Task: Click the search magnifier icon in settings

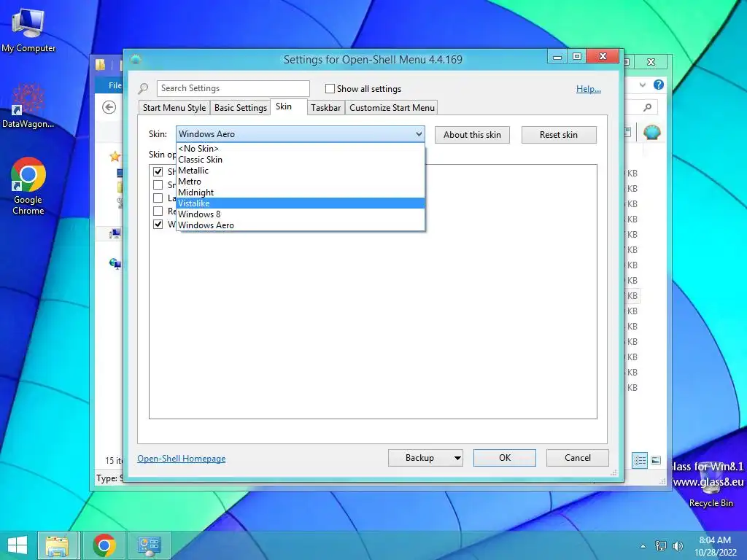Action: click(143, 88)
